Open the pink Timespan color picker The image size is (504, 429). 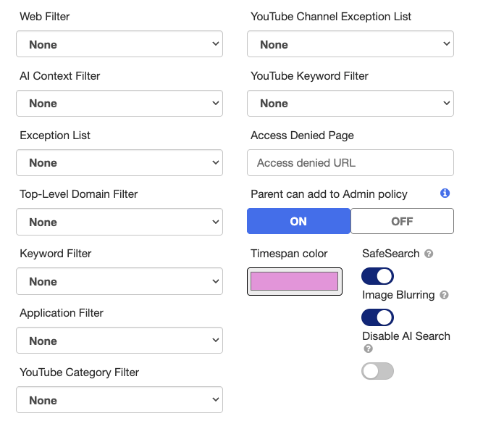295,281
